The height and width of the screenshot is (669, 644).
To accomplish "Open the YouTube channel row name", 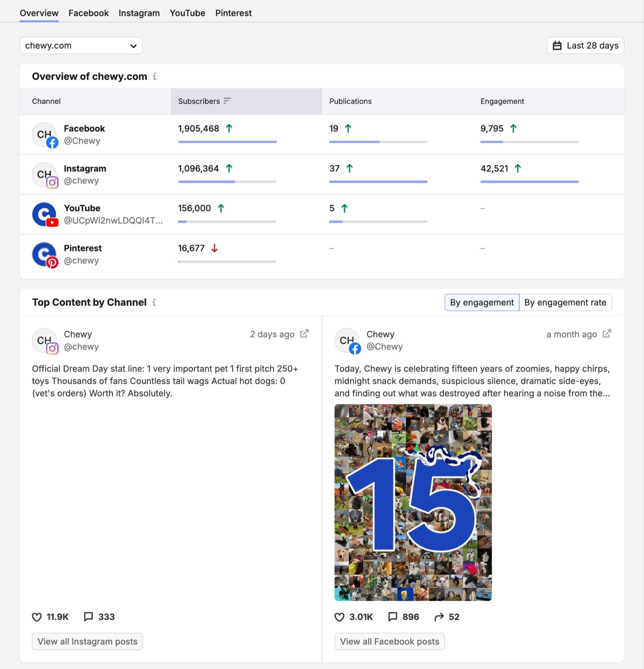I will coord(82,208).
